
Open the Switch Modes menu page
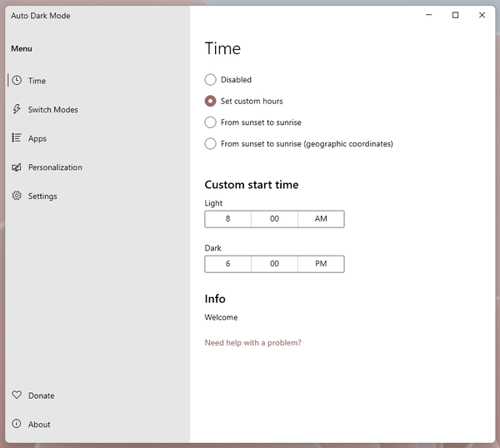pyautogui.click(x=52, y=110)
